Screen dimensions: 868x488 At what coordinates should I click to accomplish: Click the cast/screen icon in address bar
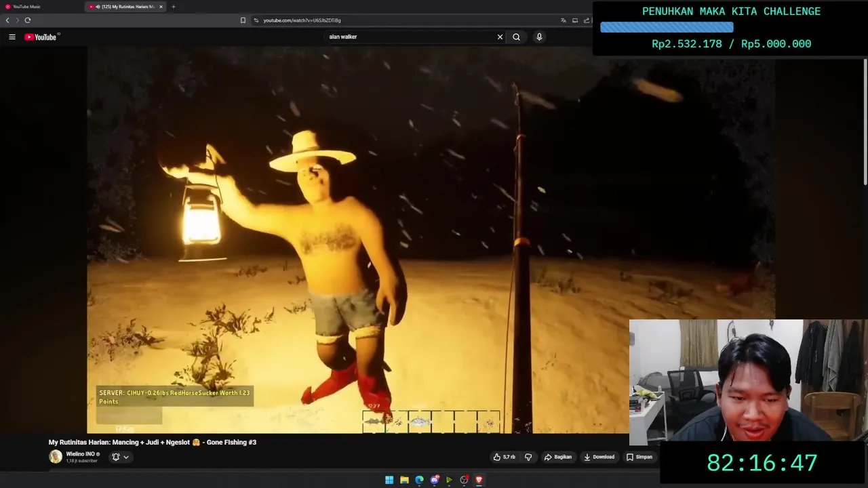click(574, 20)
